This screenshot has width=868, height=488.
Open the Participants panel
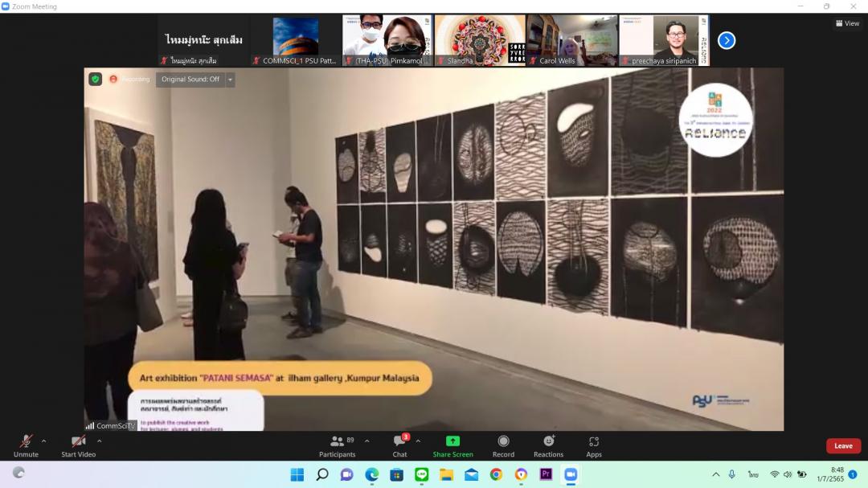(x=338, y=442)
